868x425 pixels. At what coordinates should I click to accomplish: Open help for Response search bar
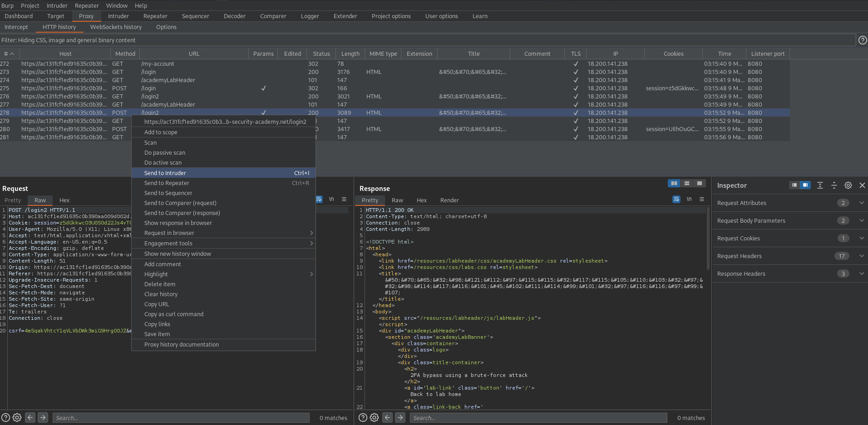tap(363, 418)
